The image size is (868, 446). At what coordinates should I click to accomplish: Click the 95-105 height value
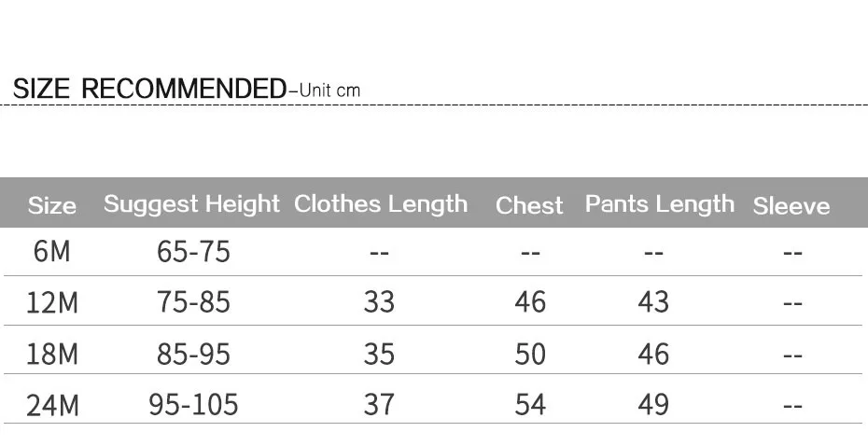tap(193, 405)
